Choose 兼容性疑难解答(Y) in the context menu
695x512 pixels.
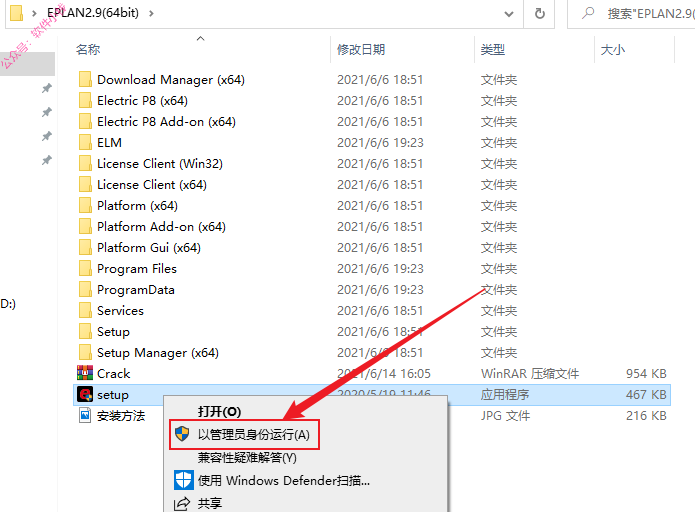247,457
